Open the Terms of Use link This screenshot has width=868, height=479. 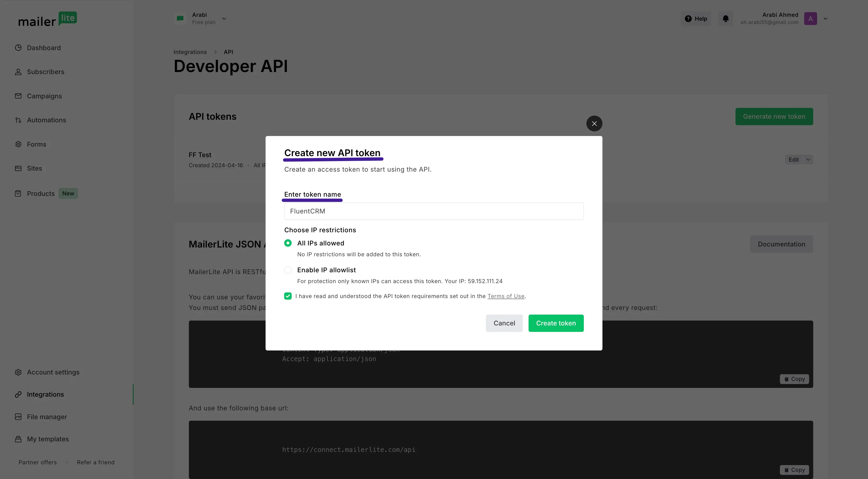coord(506,296)
